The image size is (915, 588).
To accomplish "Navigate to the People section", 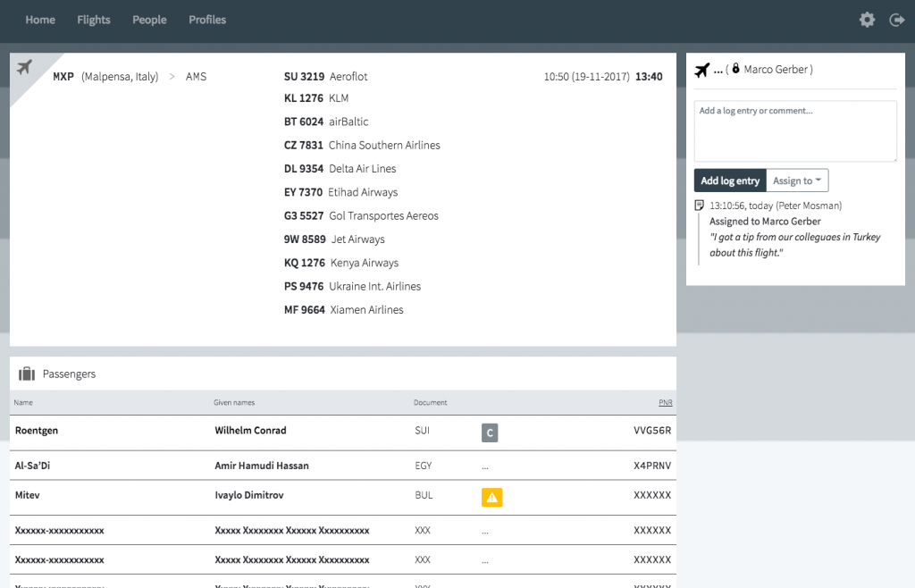I will (x=149, y=20).
